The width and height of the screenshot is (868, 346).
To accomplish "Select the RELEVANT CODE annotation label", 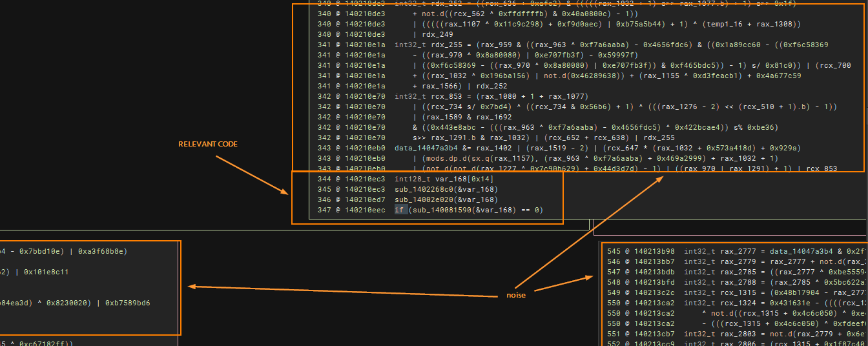I will tap(208, 144).
